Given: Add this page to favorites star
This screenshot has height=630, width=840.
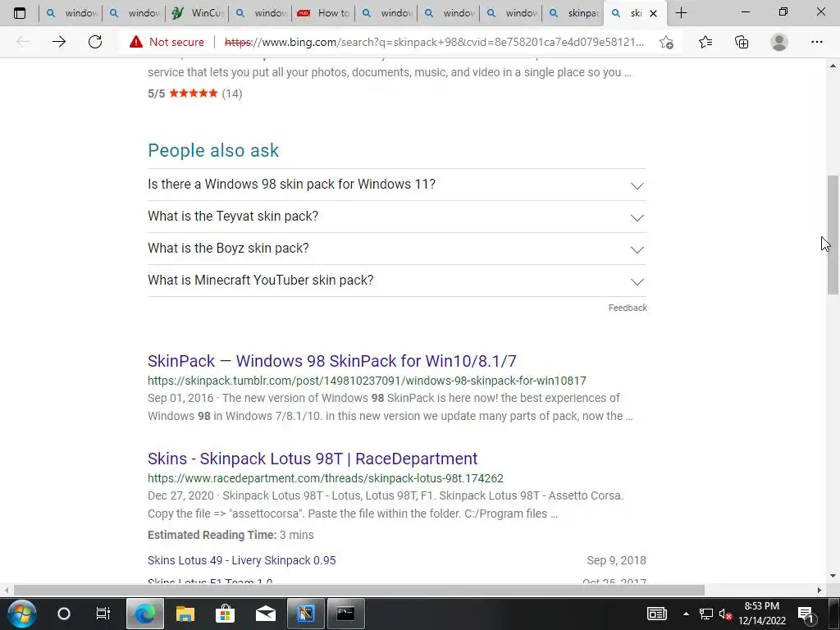Looking at the screenshot, I should [x=666, y=42].
